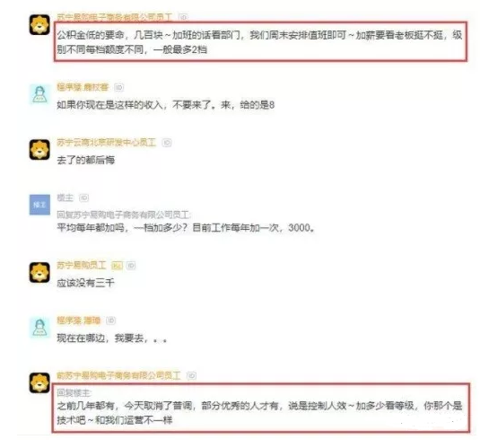Viewport: 489px width, 448px height.
Task: Open the 苏宁云商北京研发中心员工 username
Action: [106, 143]
